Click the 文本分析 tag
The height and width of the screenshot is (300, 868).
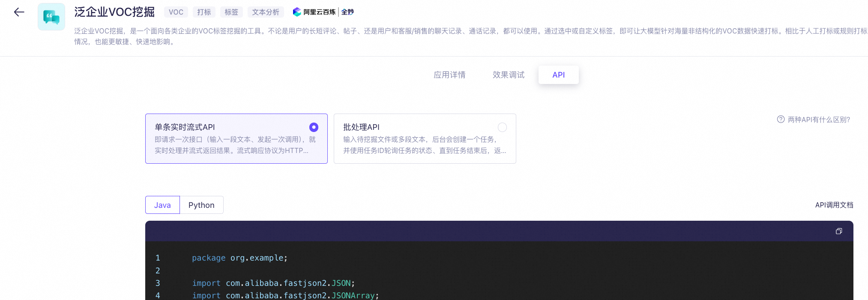[x=266, y=12]
